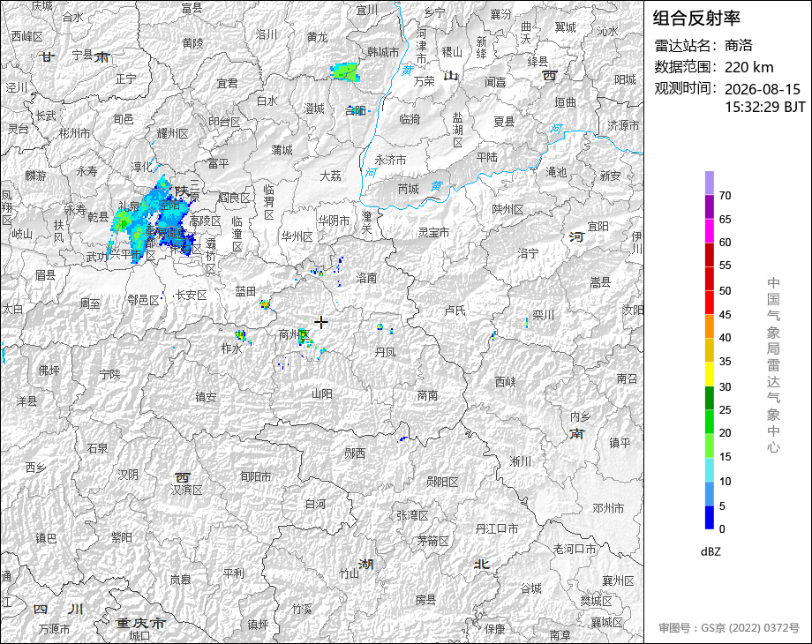Click the 山阳 county label
This screenshot has height=644, width=812.
321,394
